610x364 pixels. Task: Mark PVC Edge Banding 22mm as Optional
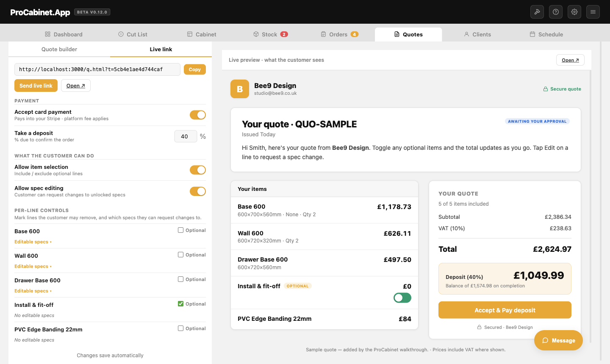click(x=181, y=328)
